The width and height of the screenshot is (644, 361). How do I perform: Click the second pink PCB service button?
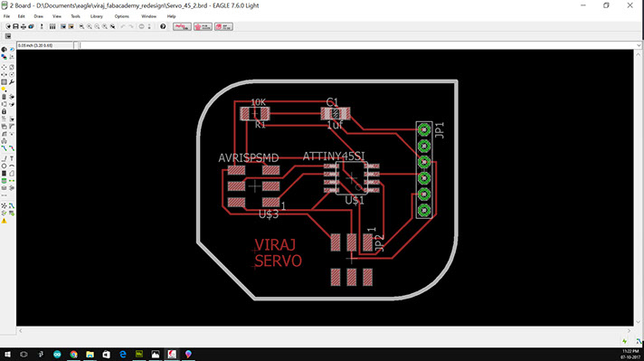[x=203, y=27]
